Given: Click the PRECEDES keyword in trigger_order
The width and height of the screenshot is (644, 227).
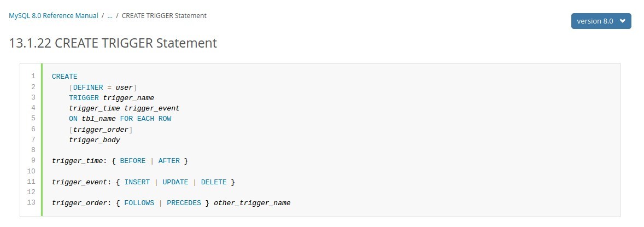Looking at the screenshot, I should click(x=184, y=203).
